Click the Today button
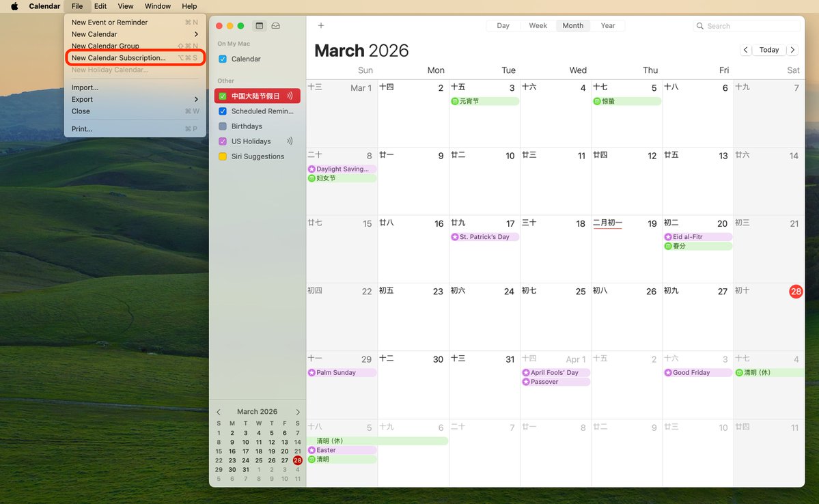Image resolution: width=819 pixels, height=504 pixels. (x=769, y=50)
